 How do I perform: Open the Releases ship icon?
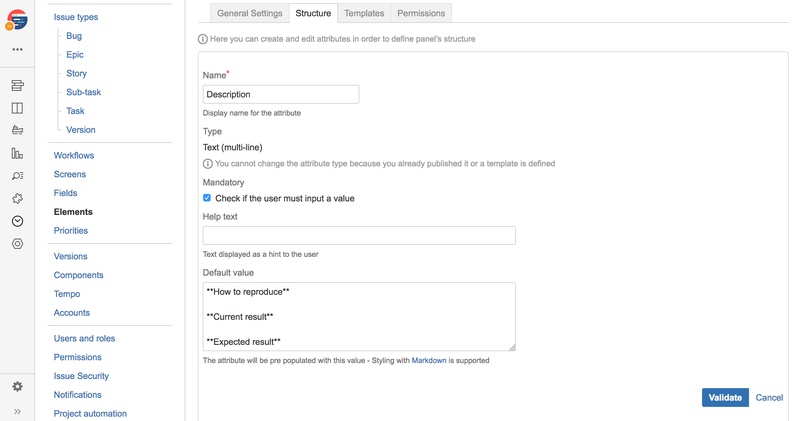tap(17, 130)
